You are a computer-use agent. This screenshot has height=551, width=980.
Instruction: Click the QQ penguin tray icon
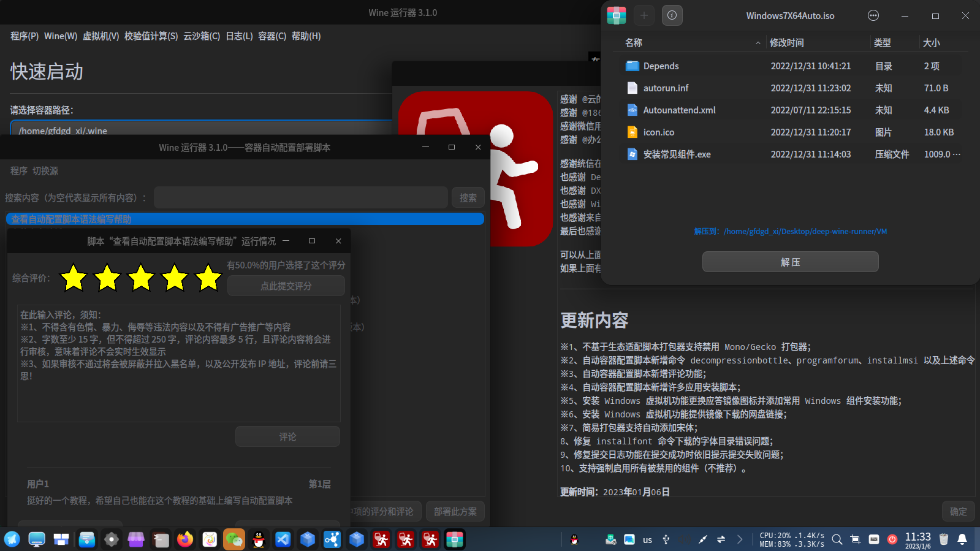(x=574, y=539)
